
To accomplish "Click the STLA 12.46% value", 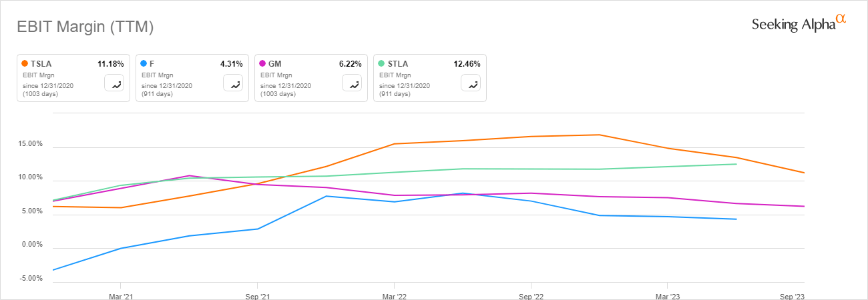I will tap(466, 64).
